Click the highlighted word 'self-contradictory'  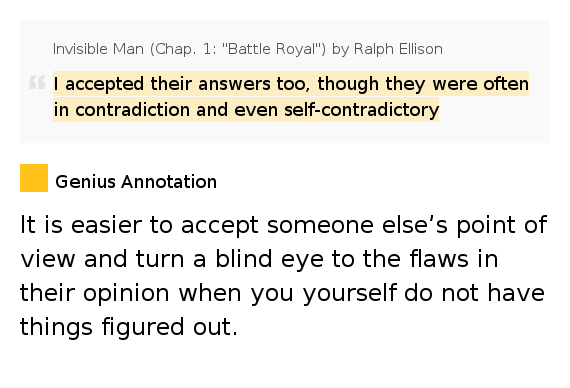point(362,109)
